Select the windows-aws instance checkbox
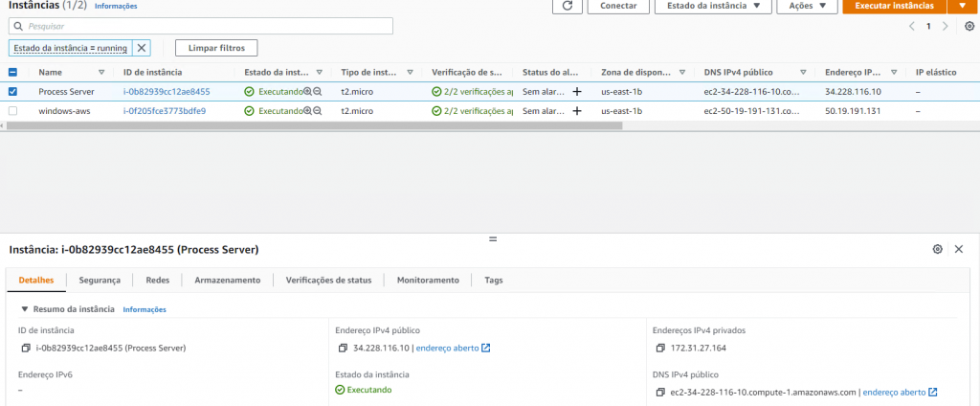980x406 pixels. (12, 111)
